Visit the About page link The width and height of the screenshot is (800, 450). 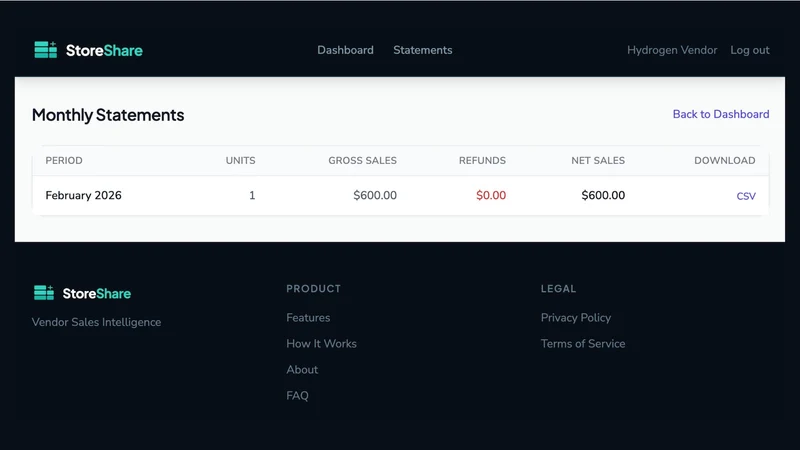tap(302, 369)
